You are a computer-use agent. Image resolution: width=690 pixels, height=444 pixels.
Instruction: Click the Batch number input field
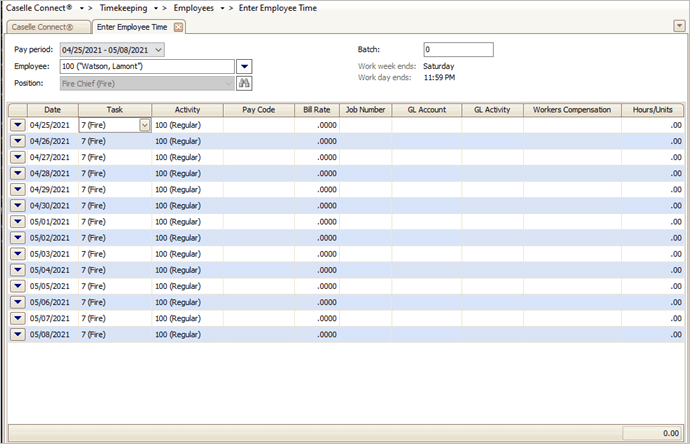pos(457,49)
